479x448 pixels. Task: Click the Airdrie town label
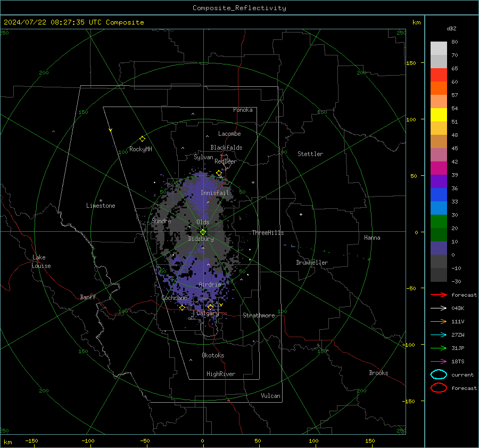click(x=210, y=284)
